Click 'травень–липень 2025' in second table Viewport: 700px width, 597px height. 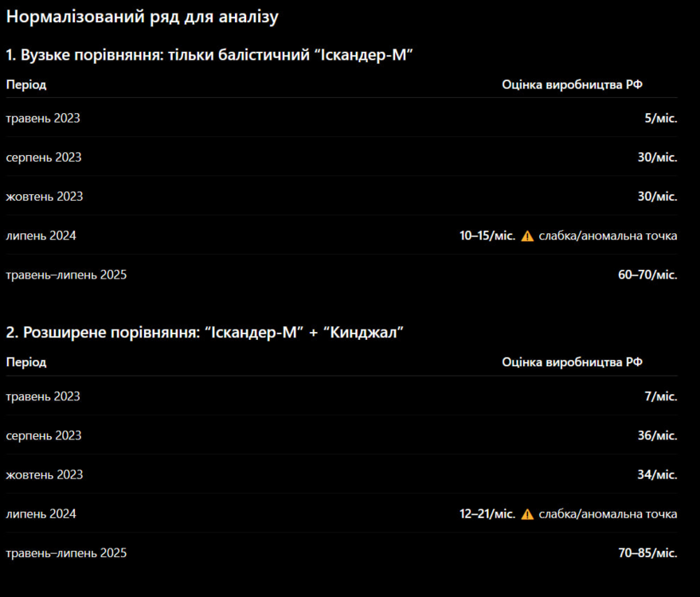pyautogui.click(x=67, y=553)
